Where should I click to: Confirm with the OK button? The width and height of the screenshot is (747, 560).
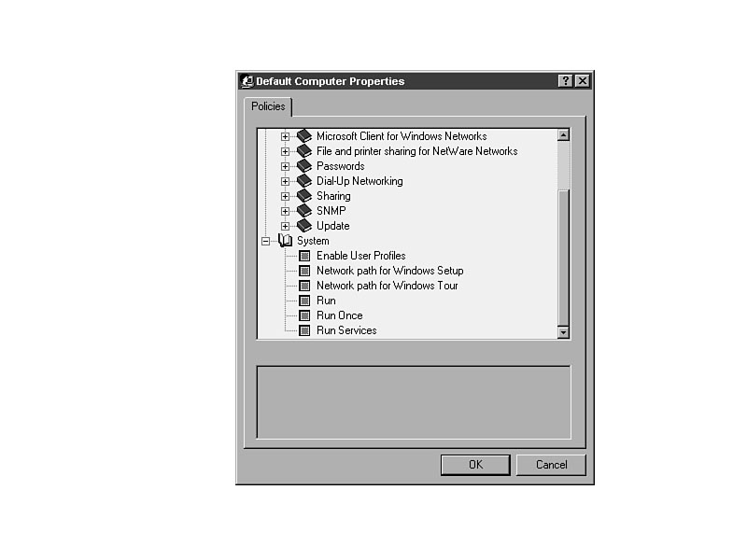[x=475, y=465]
